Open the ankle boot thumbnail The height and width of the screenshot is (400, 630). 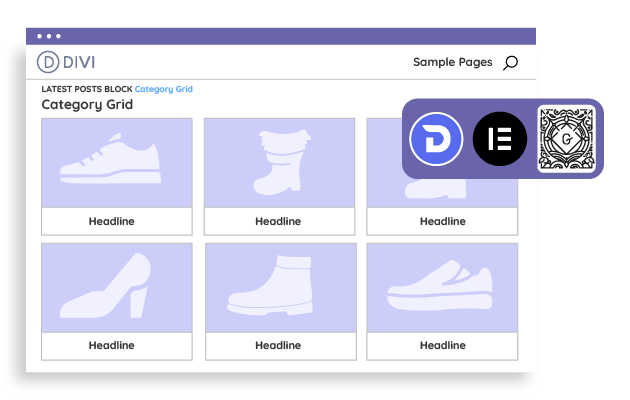(279, 287)
